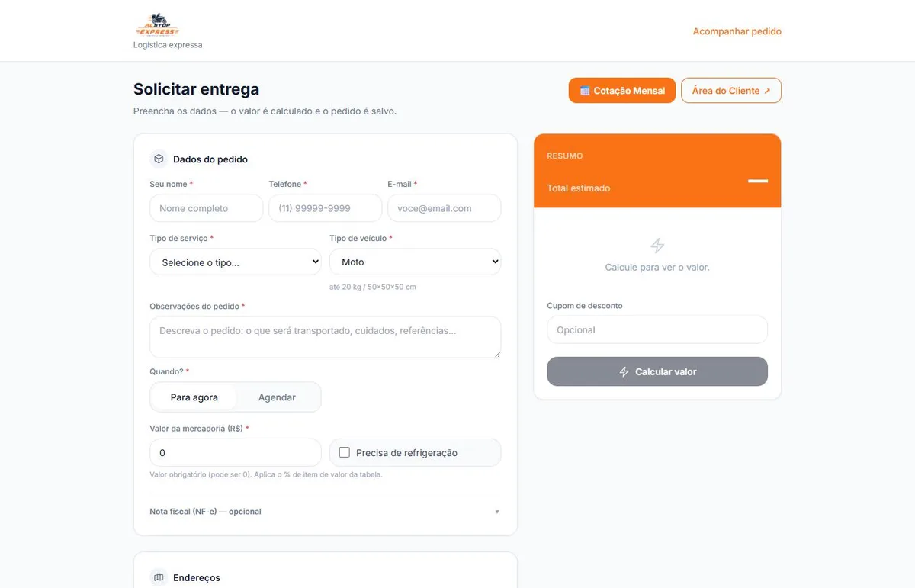Click the AL Stop Express logo
Viewport: 915px width, 588px height.
pyautogui.click(x=157, y=25)
